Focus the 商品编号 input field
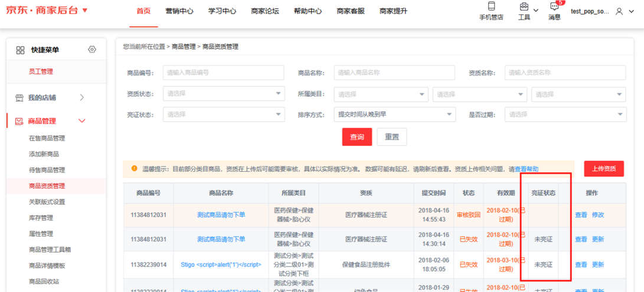 tap(224, 73)
